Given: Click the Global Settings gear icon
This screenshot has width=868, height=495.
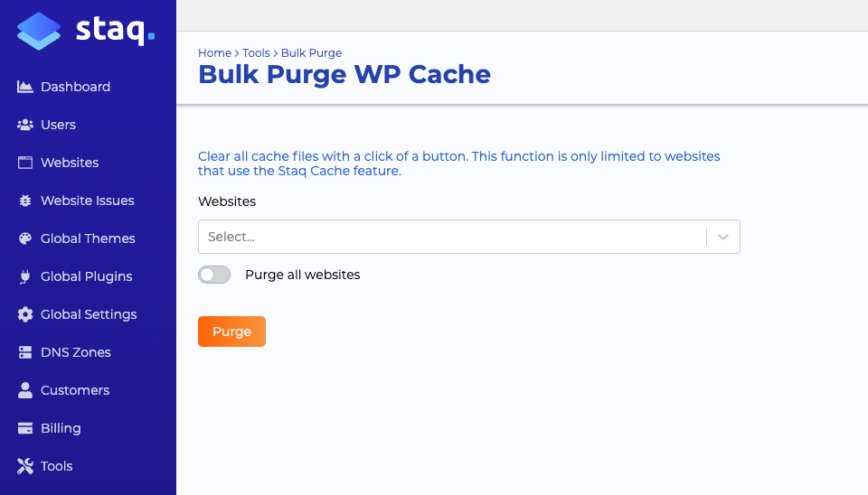Looking at the screenshot, I should [x=25, y=314].
